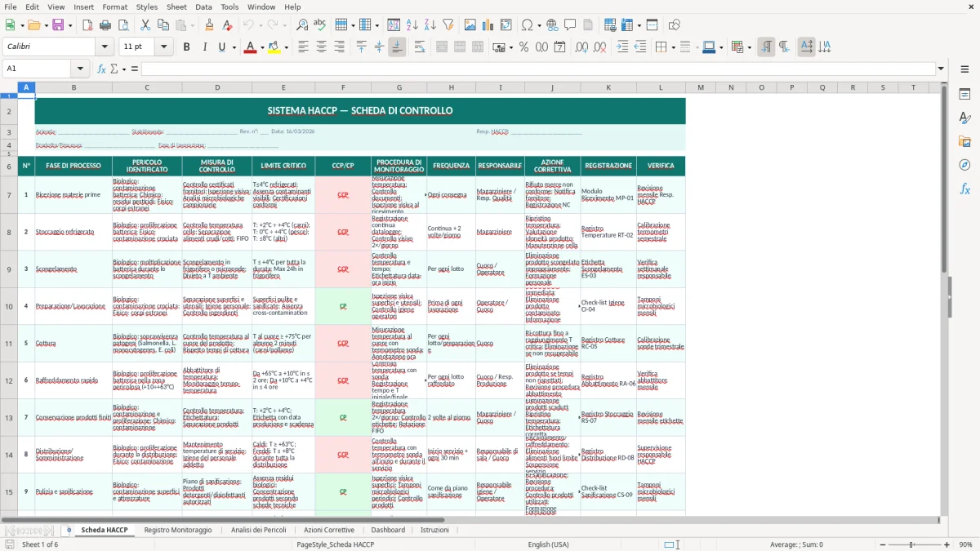Format as percent

[x=523, y=47]
